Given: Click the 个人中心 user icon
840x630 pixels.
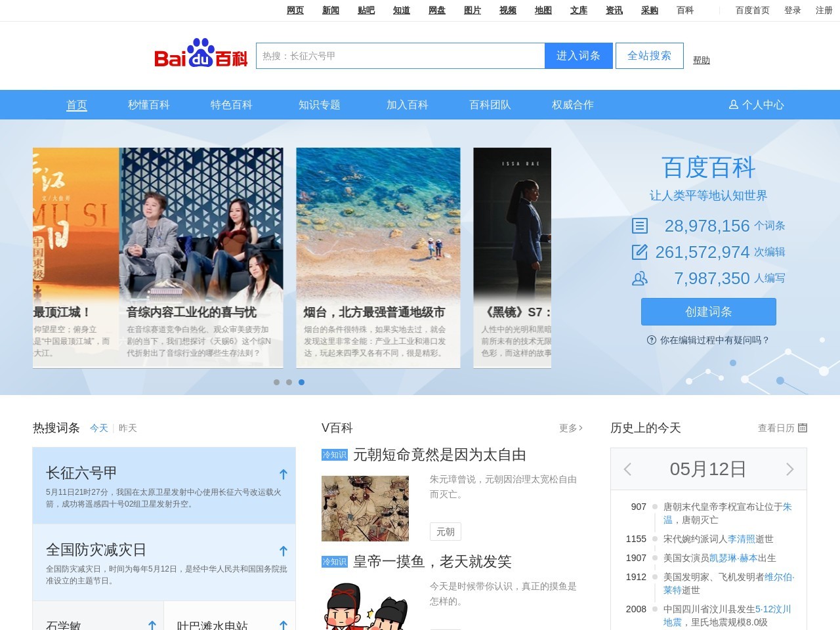Looking at the screenshot, I should coord(734,104).
